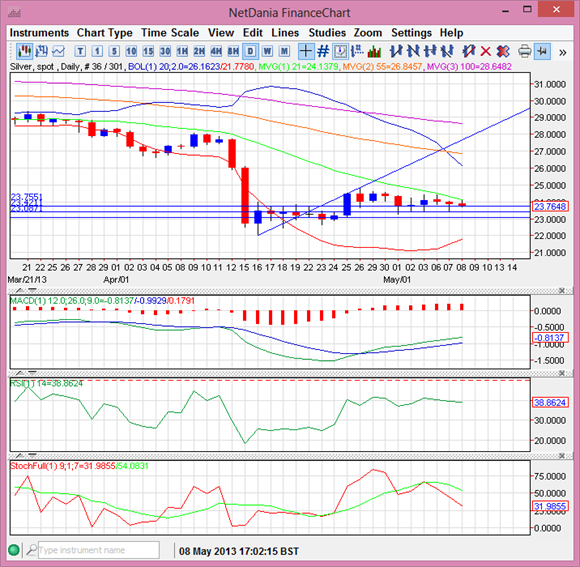Image resolution: width=580 pixels, height=567 pixels.
Task: Open the Instruments menu
Action: pyautogui.click(x=39, y=33)
